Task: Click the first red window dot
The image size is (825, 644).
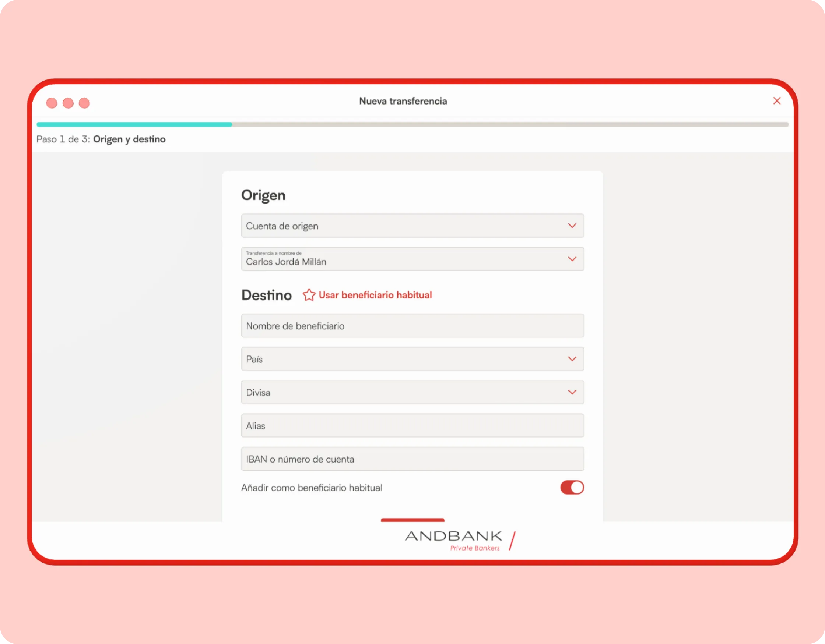Action: pos(52,103)
